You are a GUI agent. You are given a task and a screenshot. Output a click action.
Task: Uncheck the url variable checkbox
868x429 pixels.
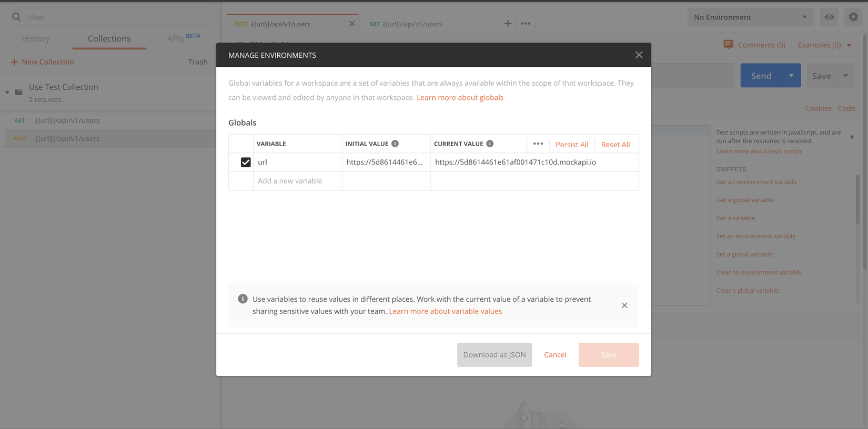[x=246, y=162]
